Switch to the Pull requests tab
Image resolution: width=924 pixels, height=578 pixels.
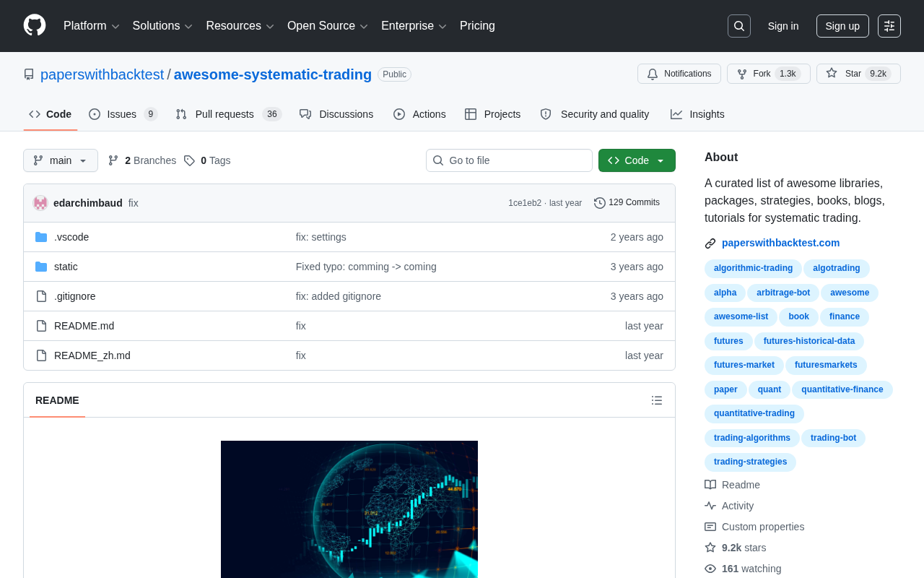click(x=228, y=114)
